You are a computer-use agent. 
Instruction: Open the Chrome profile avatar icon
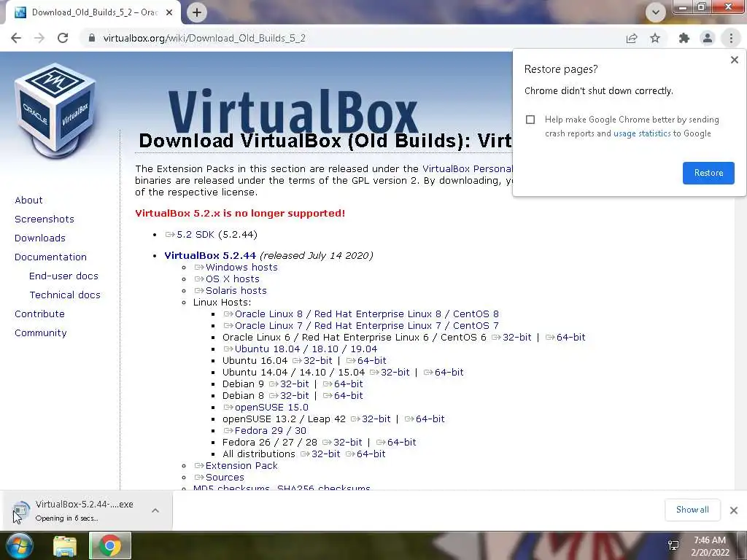[x=708, y=38]
